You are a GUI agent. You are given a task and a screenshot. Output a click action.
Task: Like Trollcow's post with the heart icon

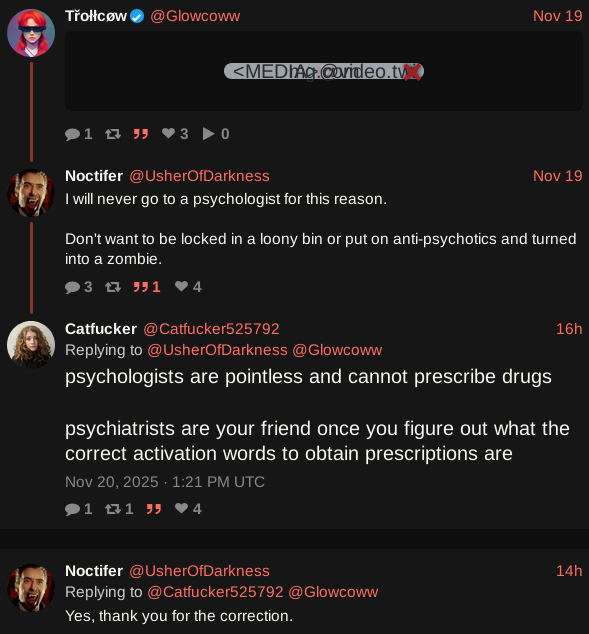[x=168, y=133]
